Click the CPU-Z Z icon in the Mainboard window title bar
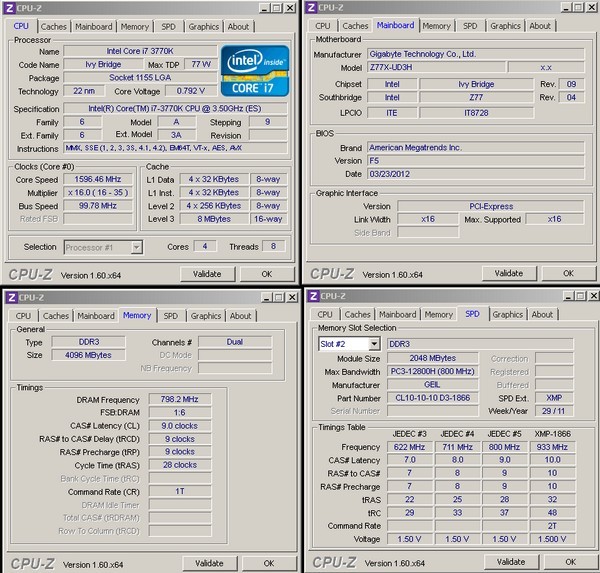 click(x=311, y=8)
